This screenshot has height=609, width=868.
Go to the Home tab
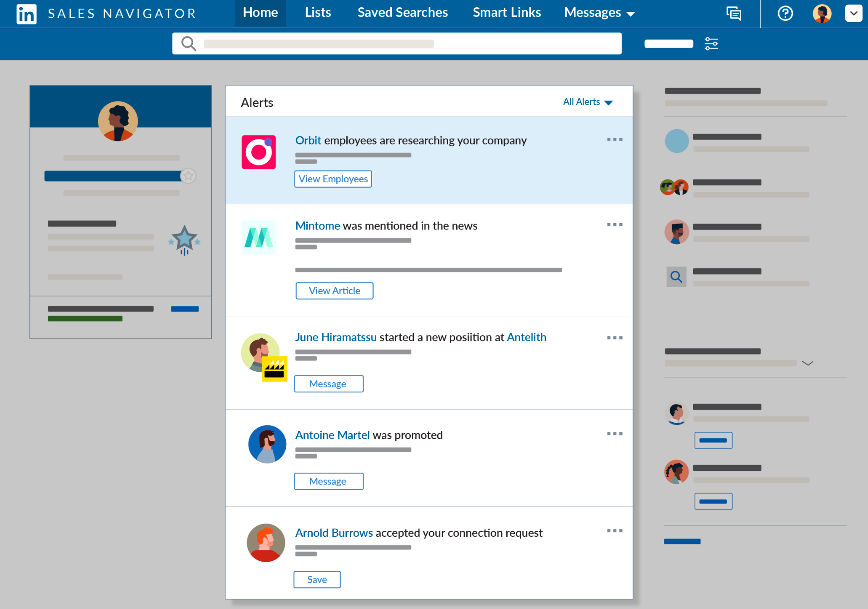(260, 13)
